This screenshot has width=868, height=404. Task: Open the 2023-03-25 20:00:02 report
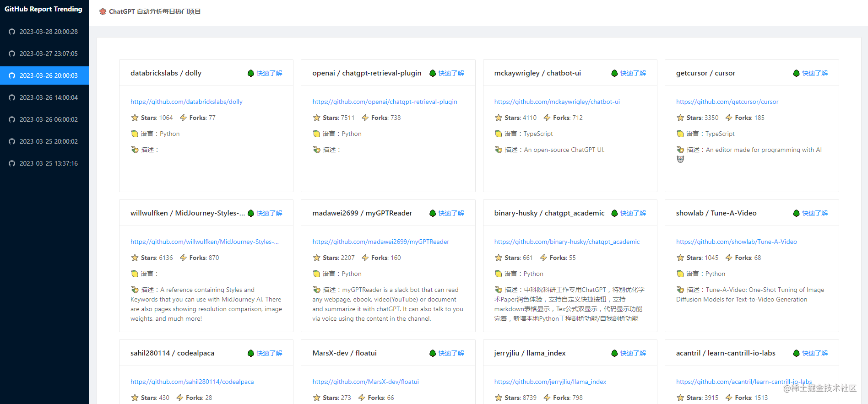pyautogui.click(x=44, y=141)
